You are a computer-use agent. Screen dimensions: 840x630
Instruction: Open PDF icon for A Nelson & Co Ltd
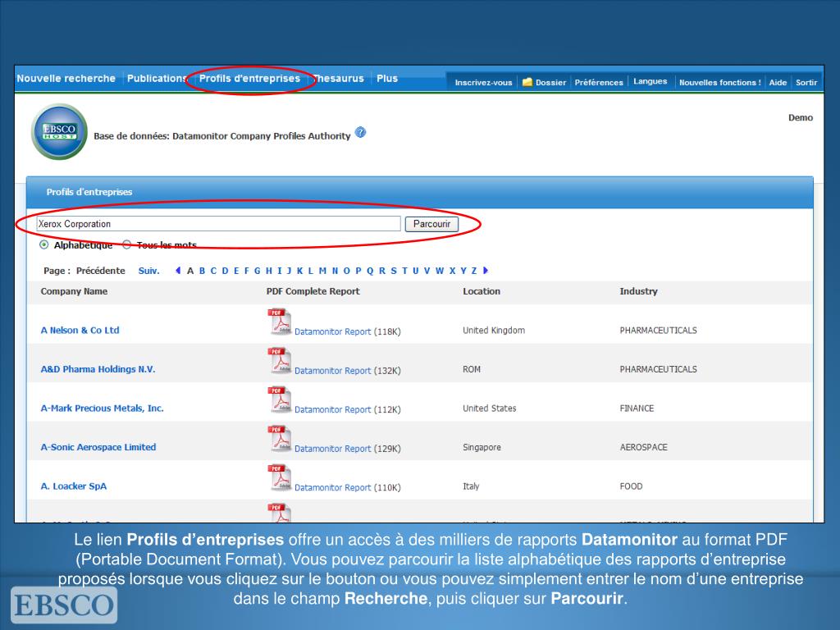[280, 322]
